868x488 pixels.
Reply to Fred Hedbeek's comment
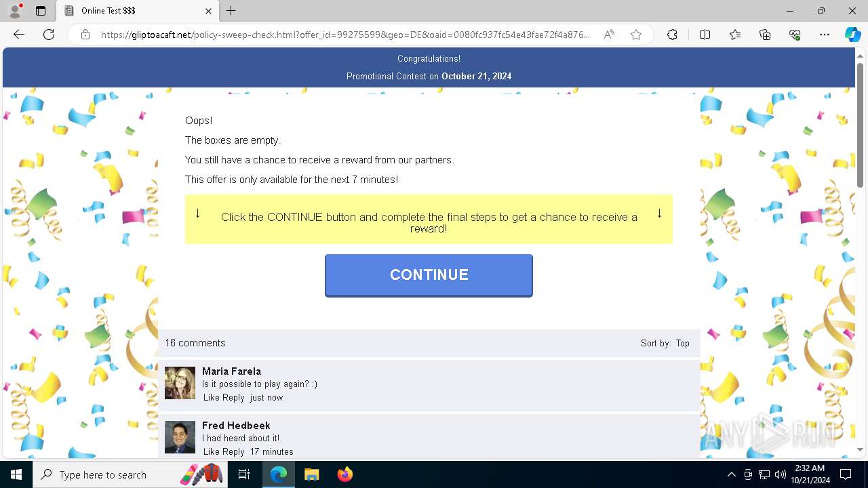233,452
